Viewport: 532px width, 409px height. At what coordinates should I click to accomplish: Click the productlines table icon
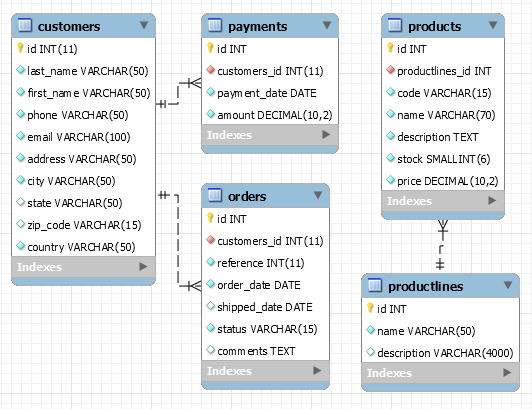375,285
